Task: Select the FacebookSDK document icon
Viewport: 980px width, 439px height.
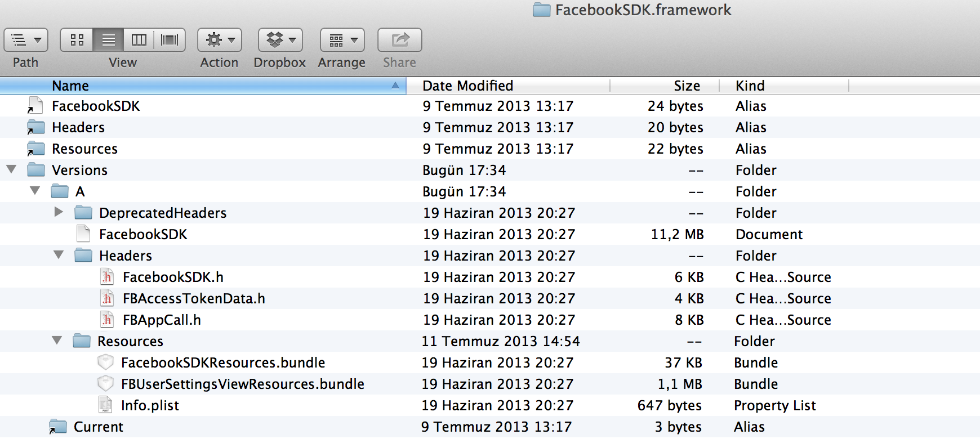Action: click(83, 234)
